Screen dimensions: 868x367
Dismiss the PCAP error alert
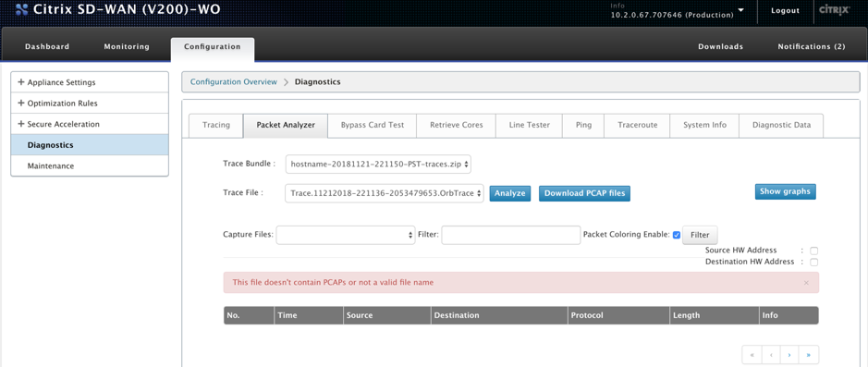pyautogui.click(x=806, y=282)
